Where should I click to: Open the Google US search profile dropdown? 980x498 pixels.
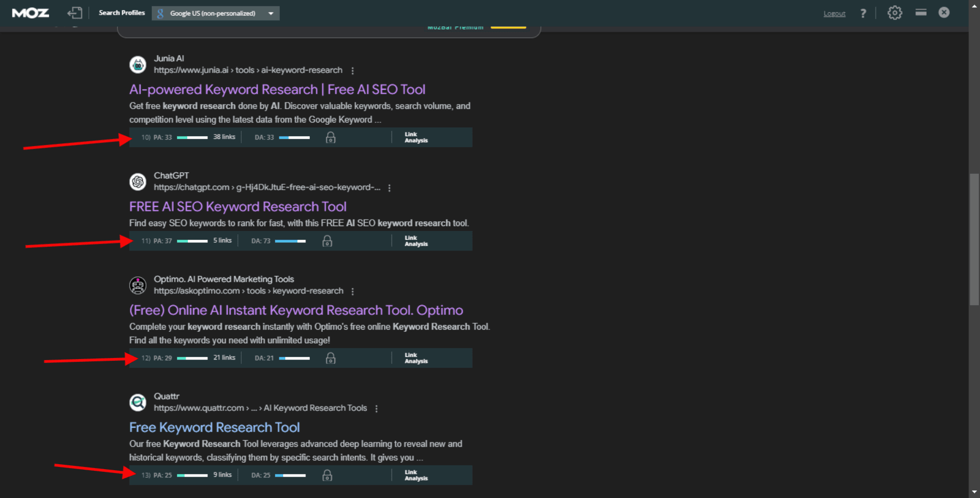coord(216,13)
